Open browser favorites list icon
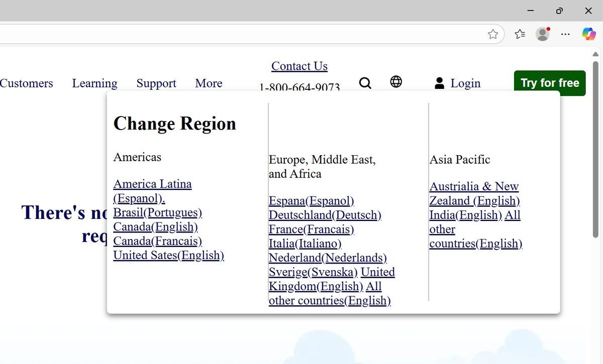603x364 pixels. pyautogui.click(x=520, y=34)
